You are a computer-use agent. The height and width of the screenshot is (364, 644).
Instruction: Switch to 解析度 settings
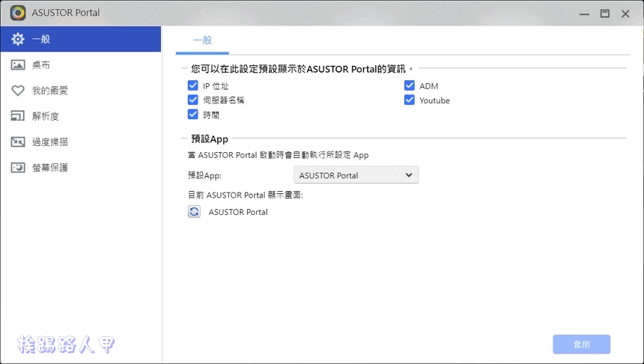pyautogui.click(x=81, y=116)
